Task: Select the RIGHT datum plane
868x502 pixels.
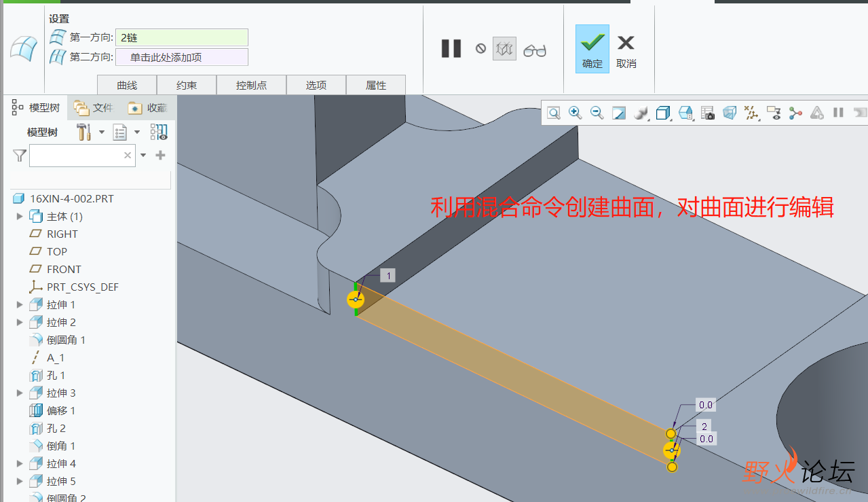Action: pos(62,234)
